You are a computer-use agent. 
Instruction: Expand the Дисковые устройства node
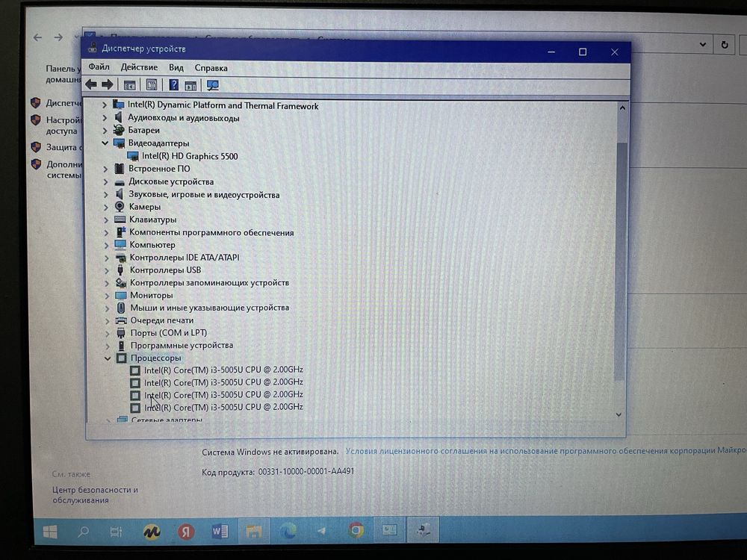pos(106,181)
